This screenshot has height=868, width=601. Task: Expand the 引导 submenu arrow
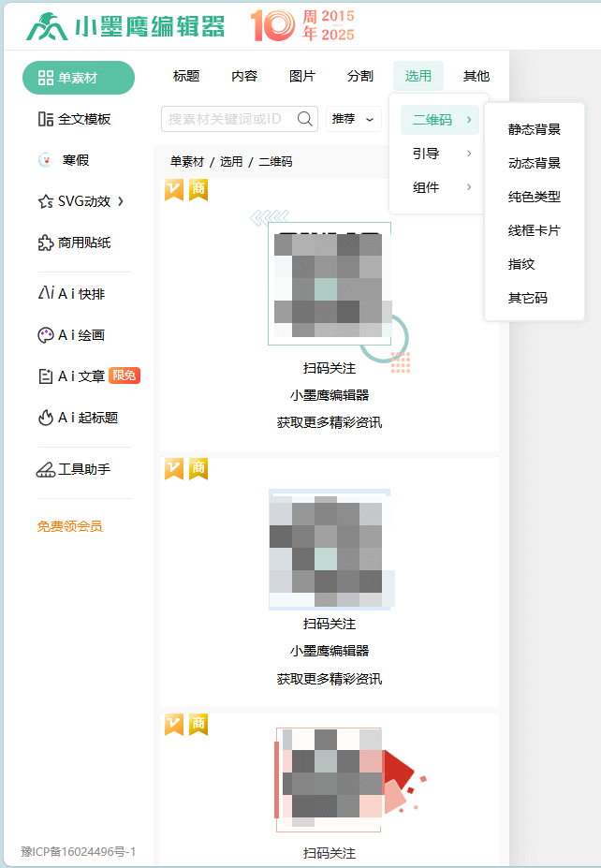[469, 154]
